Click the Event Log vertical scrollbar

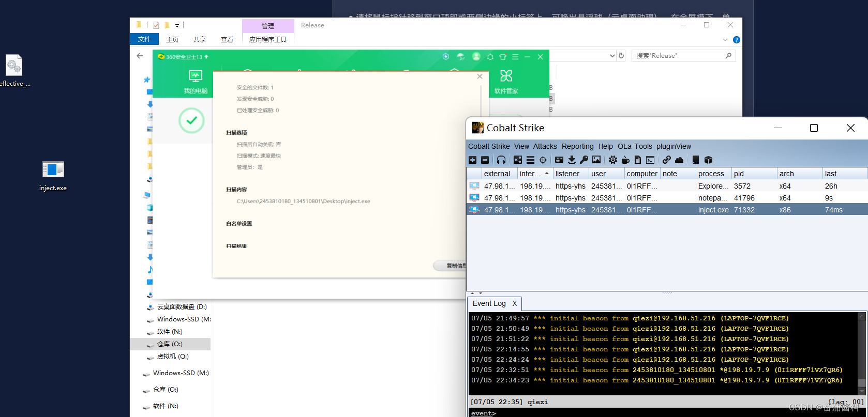click(x=861, y=353)
